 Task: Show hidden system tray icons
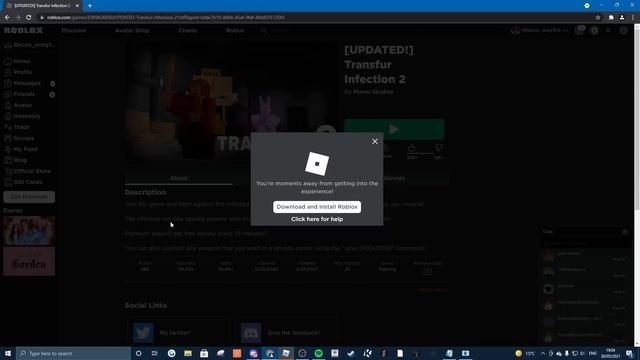[x=543, y=353]
